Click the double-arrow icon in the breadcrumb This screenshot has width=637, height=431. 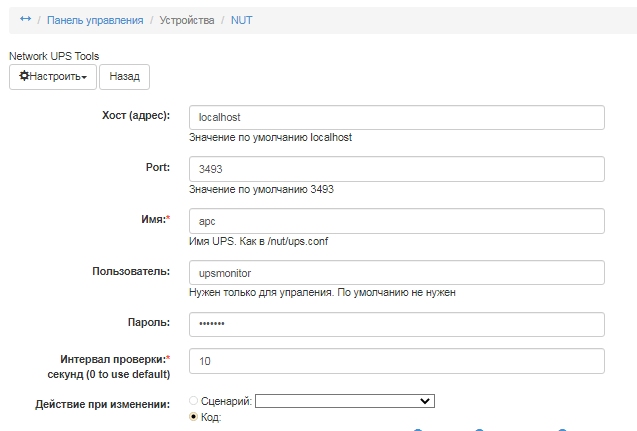coord(25,19)
